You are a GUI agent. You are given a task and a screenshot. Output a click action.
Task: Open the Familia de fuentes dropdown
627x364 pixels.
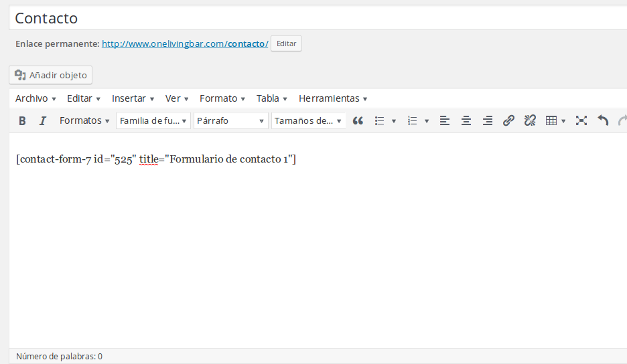[x=153, y=120]
